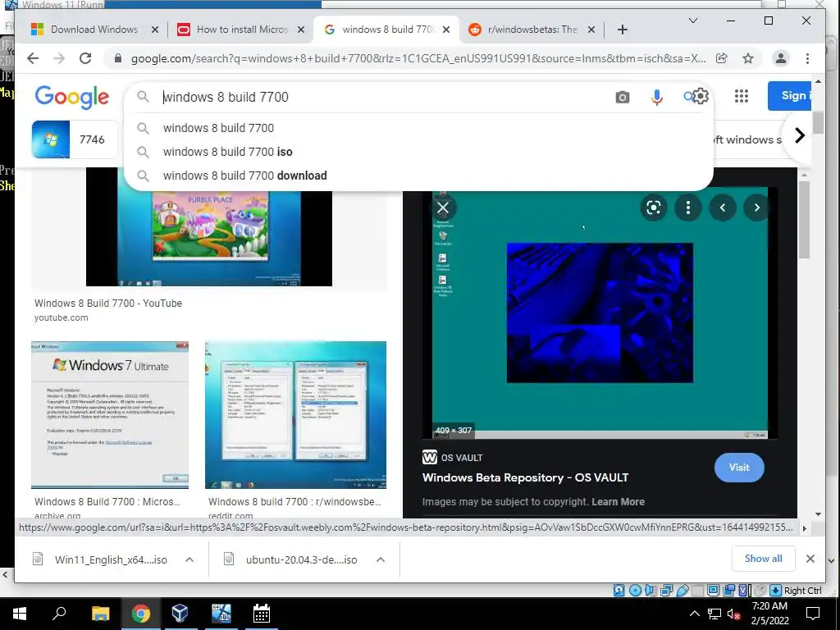Click the page vertical scrollbar thumb
This screenshot has width=840, height=630.
tap(818, 122)
